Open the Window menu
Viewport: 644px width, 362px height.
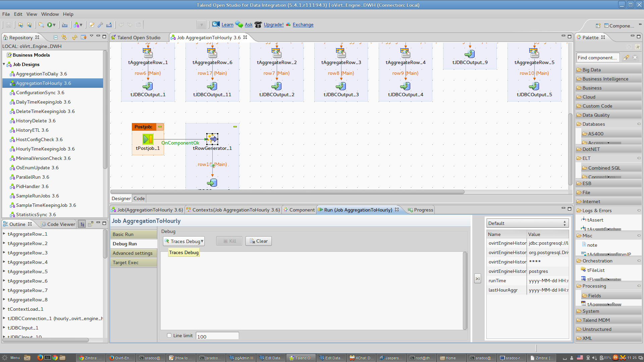pos(50,14)
